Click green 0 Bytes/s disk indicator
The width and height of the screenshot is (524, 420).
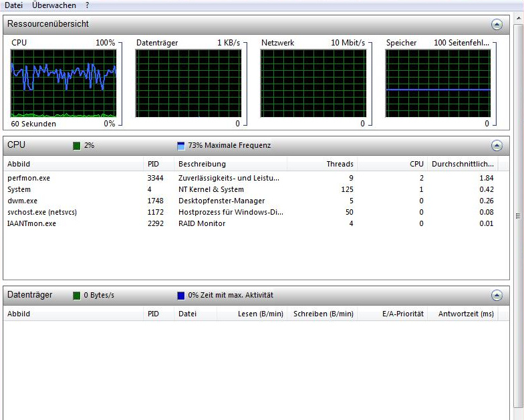click(76, 296)
